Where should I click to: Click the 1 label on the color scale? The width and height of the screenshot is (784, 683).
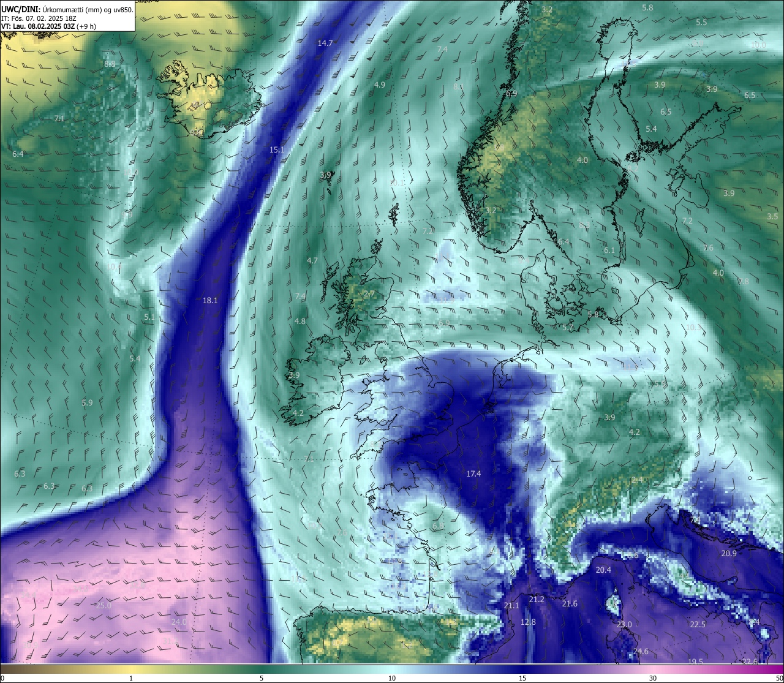[131, 678]
